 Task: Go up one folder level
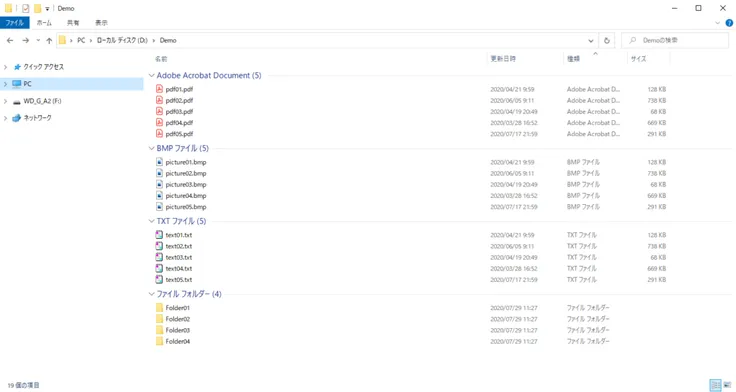[x=49, y=41]
